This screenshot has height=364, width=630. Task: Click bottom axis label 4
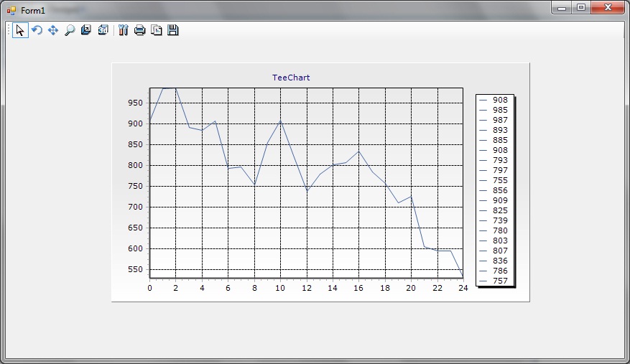click(x=202, y=288)
